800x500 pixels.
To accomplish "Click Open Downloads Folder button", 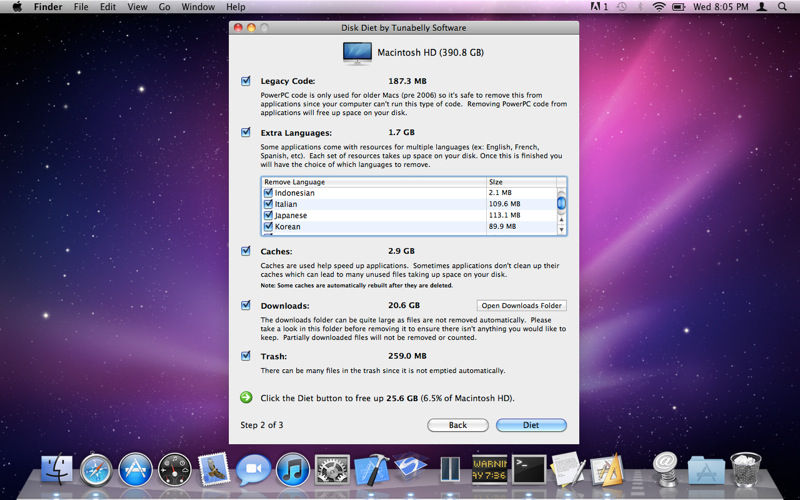I will [521, 305].
